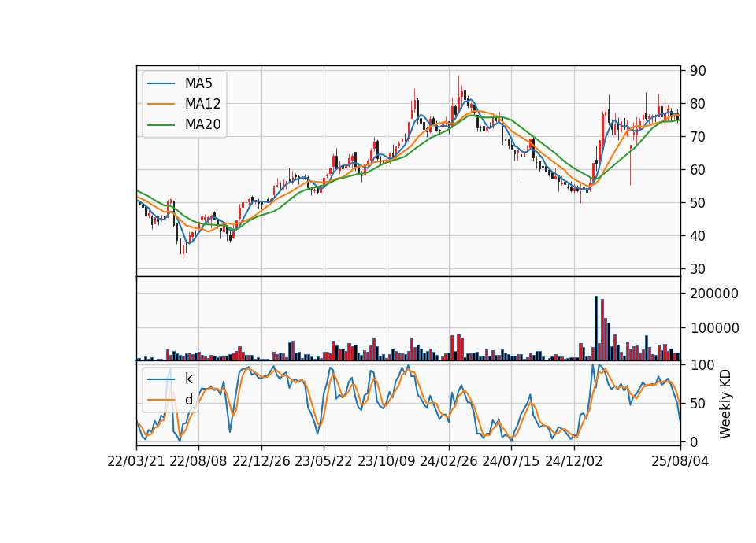Click the 100000 volume axis label

(x=714, y=328)
